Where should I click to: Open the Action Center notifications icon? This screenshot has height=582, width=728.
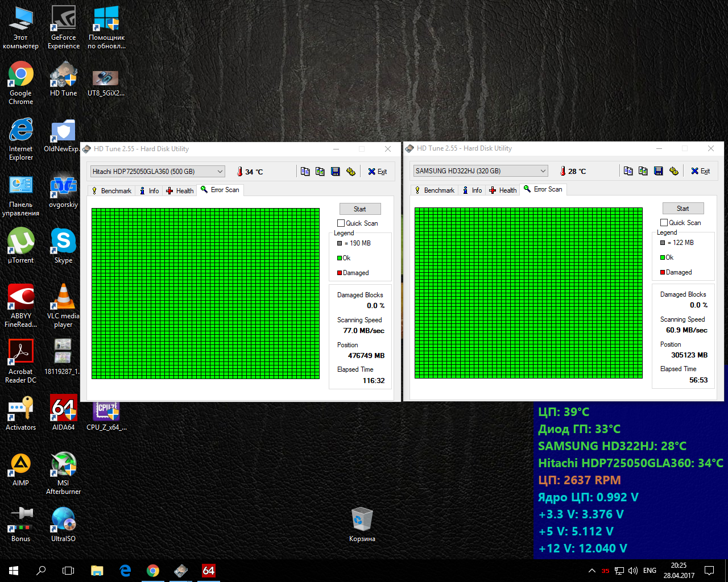pos(709,571)
